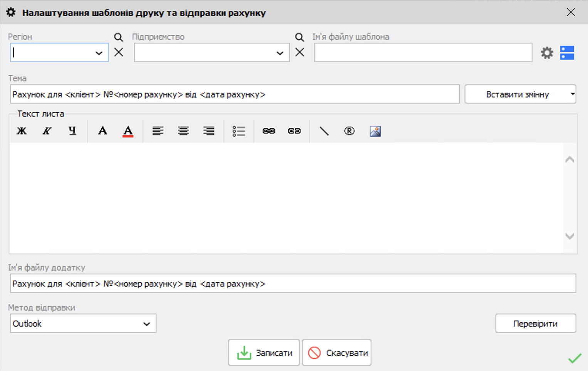Expand the Підприємство dropdown list
Viewport: 588px width, 371px height.
pos(280,53)
